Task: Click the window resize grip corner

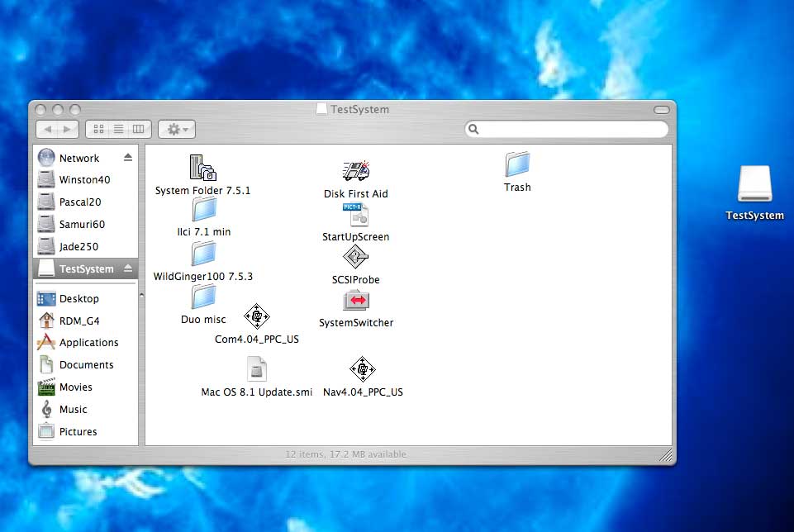Action: coord(667,455)
